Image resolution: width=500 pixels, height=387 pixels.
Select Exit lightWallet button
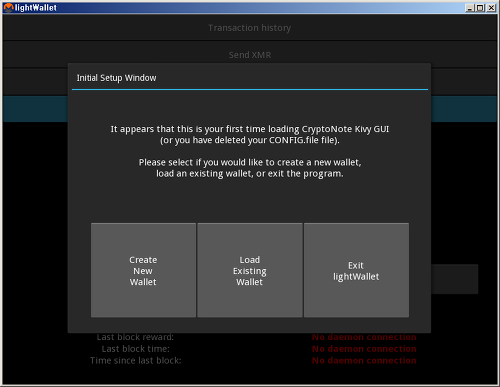point(356,270)
